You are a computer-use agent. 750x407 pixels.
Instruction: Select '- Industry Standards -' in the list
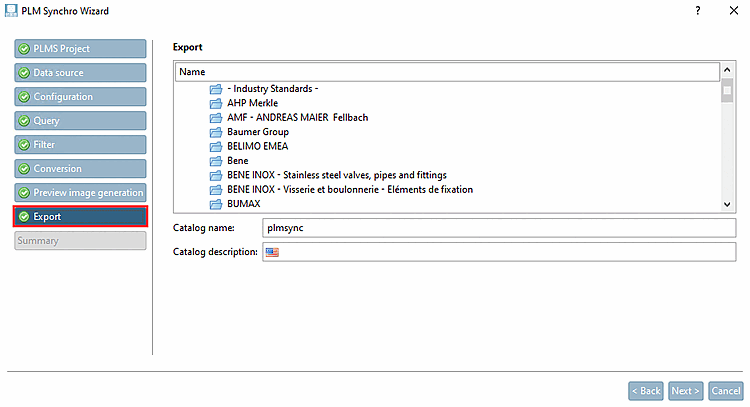pos(273,89)
